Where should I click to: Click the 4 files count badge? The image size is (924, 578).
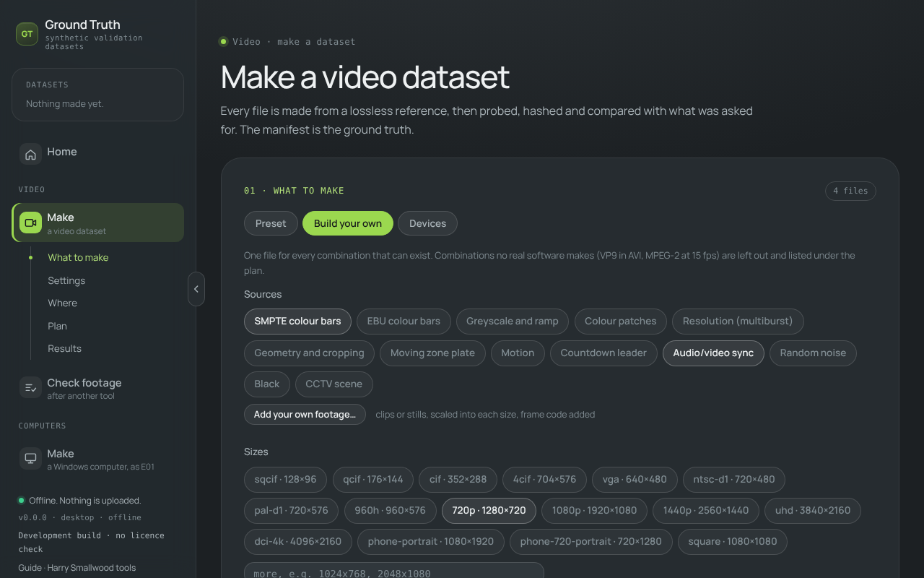[x=850, y=191]
